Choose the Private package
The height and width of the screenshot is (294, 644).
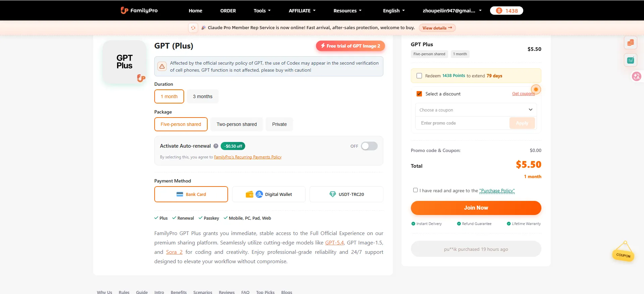coord(279,124)
